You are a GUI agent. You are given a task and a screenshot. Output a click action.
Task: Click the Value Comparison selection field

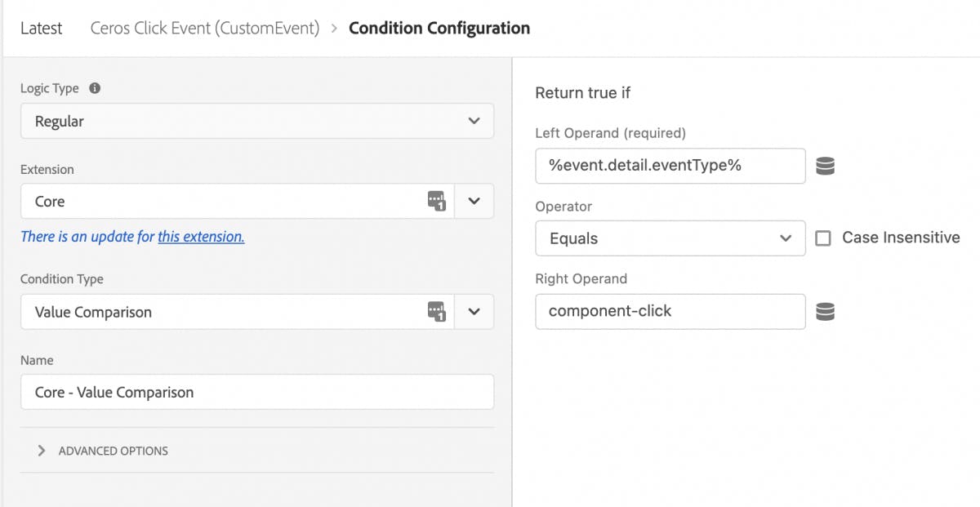click(x=220, y=311)
